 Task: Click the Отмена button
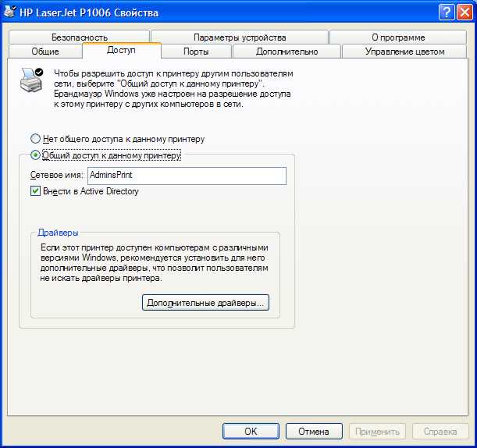(314, 432)
